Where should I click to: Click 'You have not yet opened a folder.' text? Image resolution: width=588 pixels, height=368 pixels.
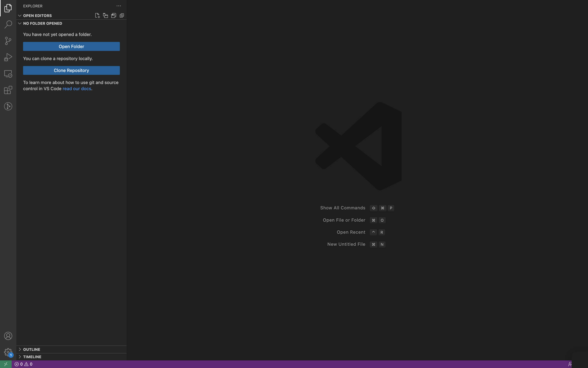(57, 34)
